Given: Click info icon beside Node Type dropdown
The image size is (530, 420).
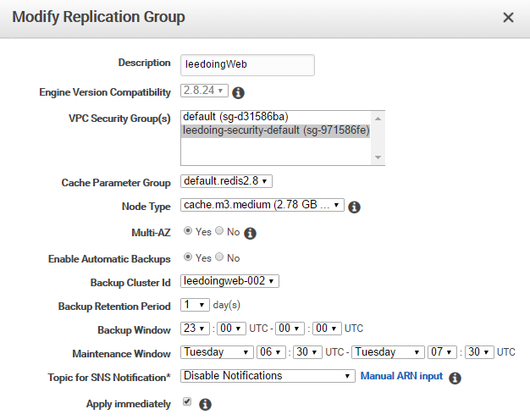Looking at the screenshot, I should [x=354, y=207].
